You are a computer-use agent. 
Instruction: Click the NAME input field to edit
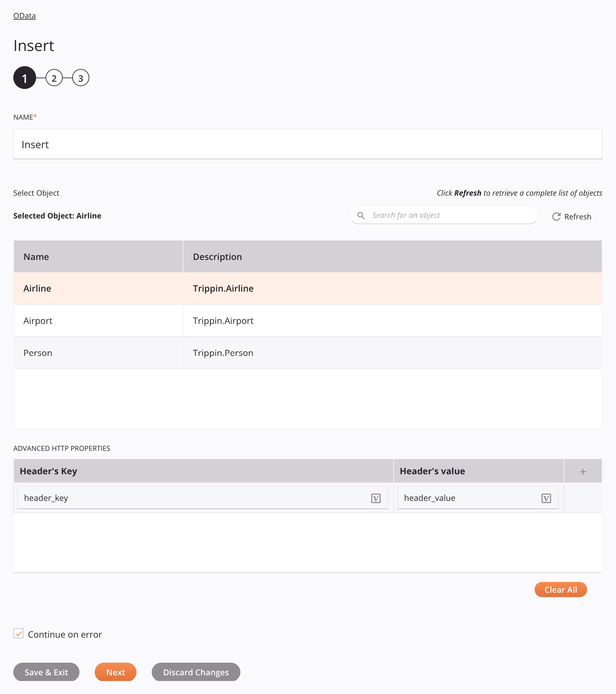pos(308,144)
